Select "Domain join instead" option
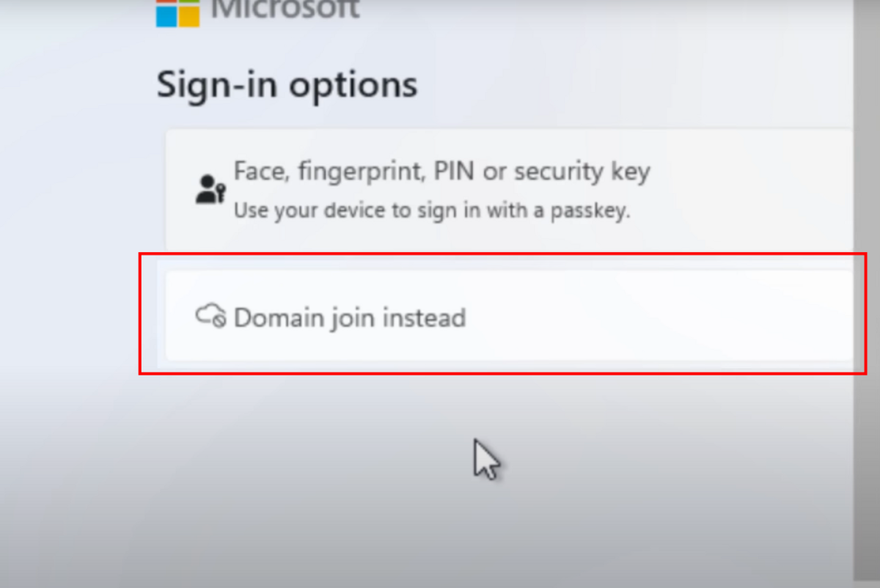The height and width of the screenshot is (588, 880). click(x=350, y=317)
